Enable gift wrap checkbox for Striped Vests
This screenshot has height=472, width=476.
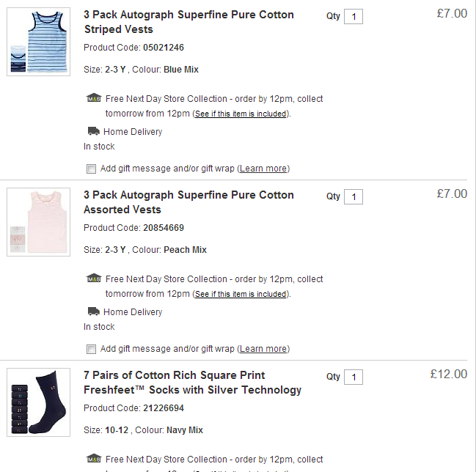pos(91,169)
